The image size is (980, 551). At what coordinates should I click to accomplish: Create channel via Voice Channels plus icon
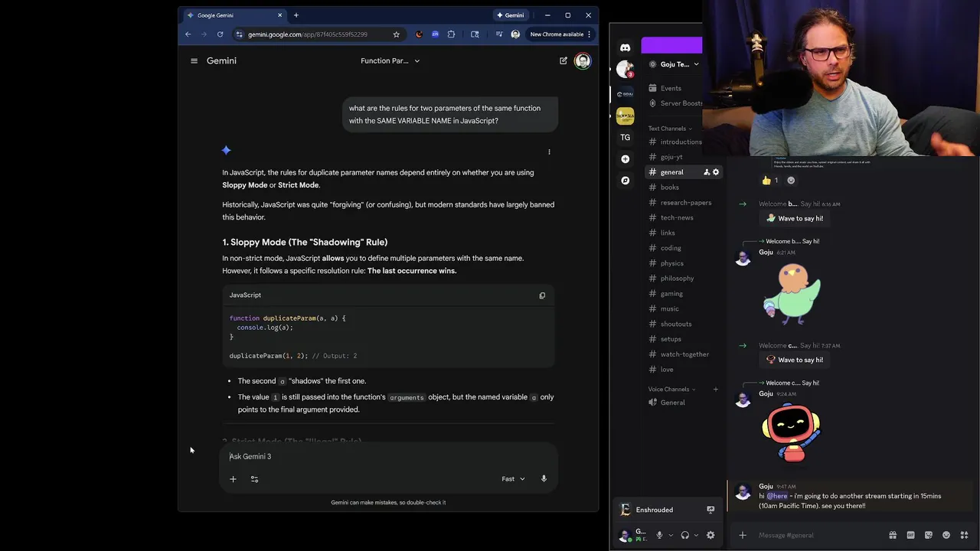pyautogui.click(x=716, y=390)
